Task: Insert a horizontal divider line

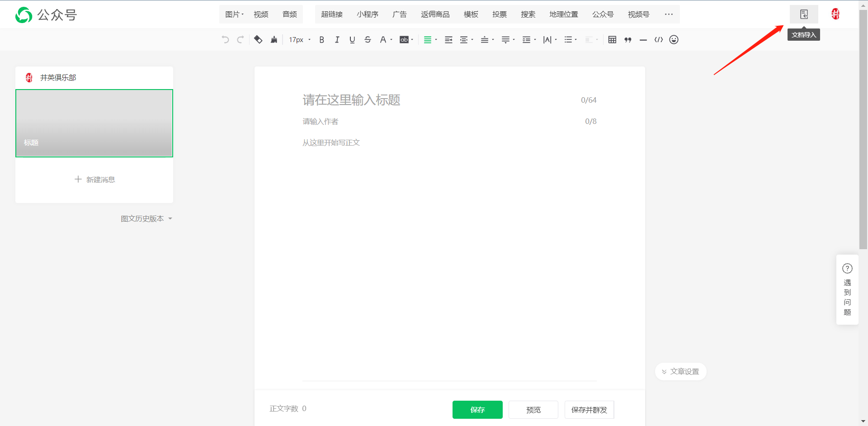Action: [x=643, y=40]
